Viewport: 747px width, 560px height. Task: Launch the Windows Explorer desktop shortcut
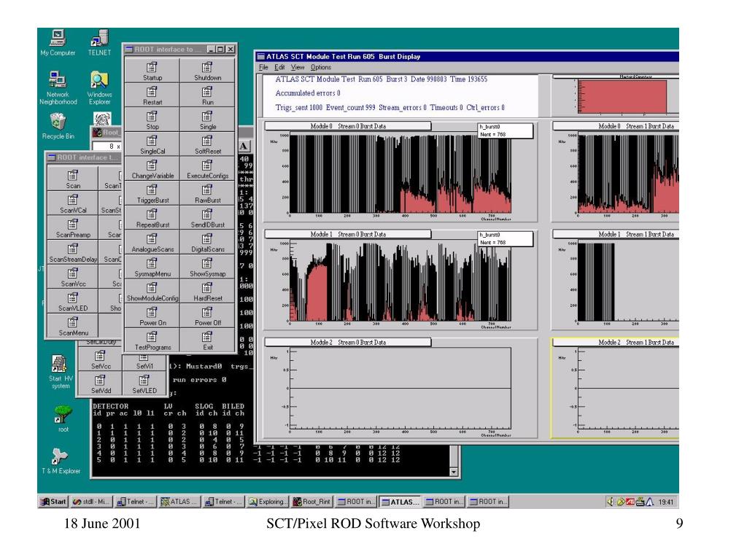99,87
